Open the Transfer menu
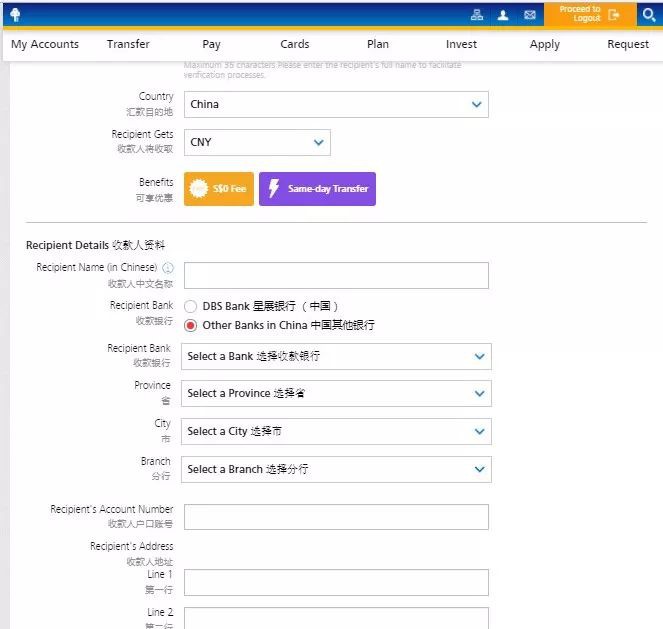Viewport: 663px width, 629px height. (x=128, y=44)
